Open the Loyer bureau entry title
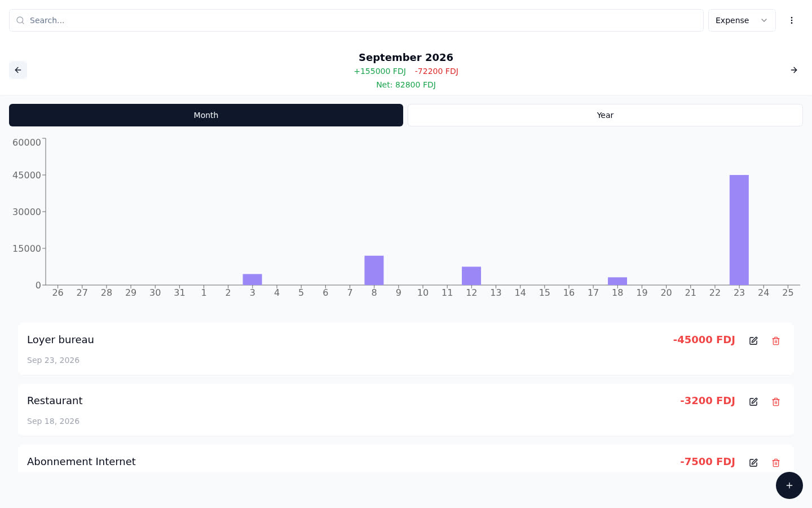The height and width of the screenshot is (508, 812). [60, 340]
